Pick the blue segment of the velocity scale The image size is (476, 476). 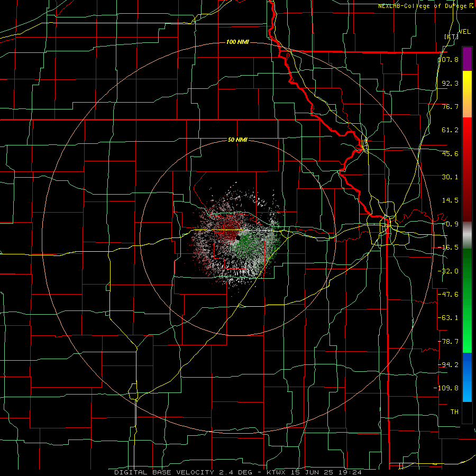467,377
